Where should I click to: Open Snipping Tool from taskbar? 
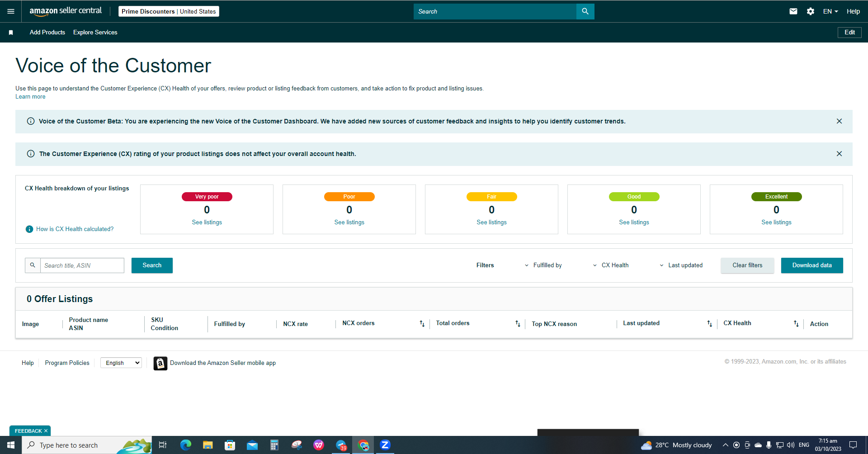coord(297,445)
